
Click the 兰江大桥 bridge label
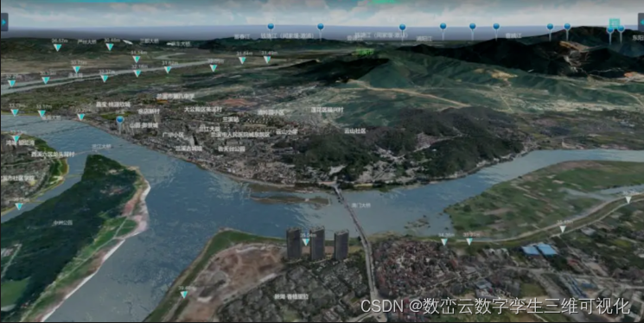click(x=101, y=146)
